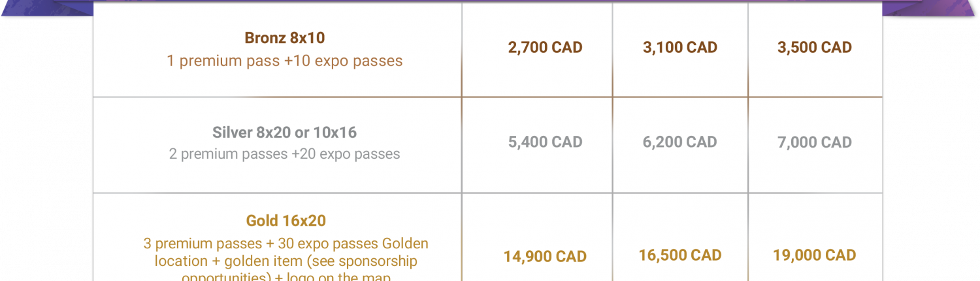Select the 3,100 CAD Bronze price
The width and height of the screenshot is (980, 281).
(680, 48)
